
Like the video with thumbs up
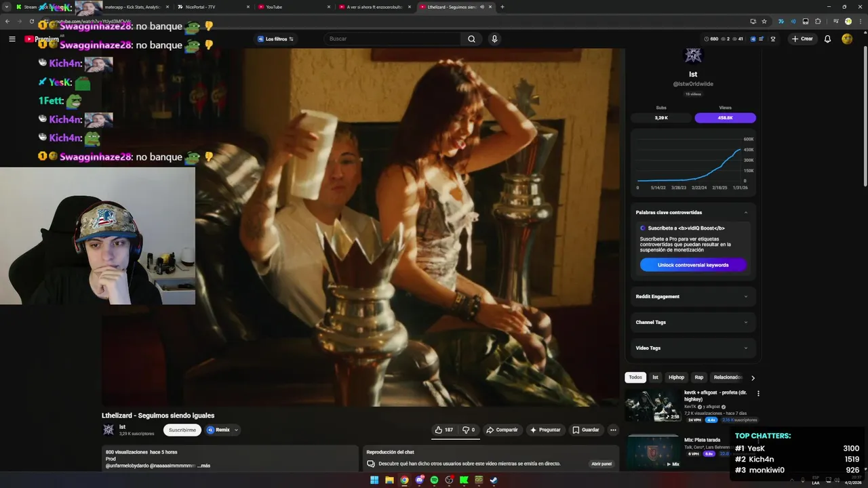[444, 430]
